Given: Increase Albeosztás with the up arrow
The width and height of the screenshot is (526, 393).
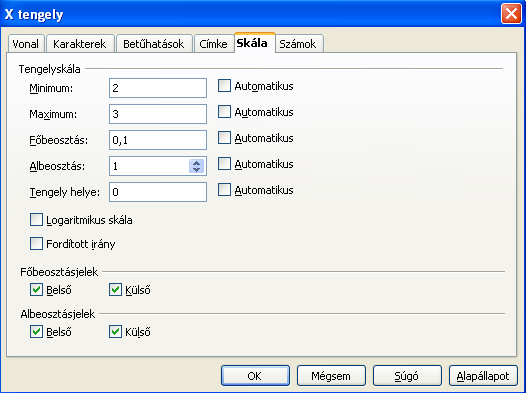Looking at the screenshot, I should point(197,163).
